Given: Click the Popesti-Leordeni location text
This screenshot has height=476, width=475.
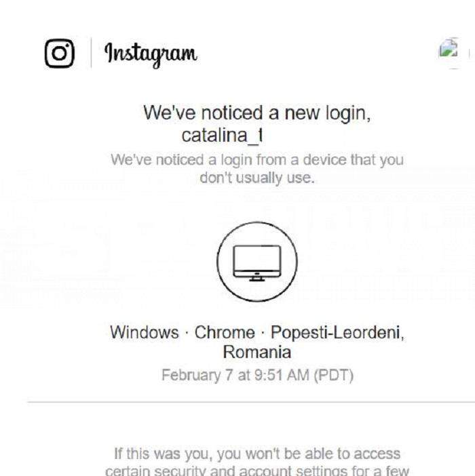Looking at the screenshot, I should click(x=337, y=333).
